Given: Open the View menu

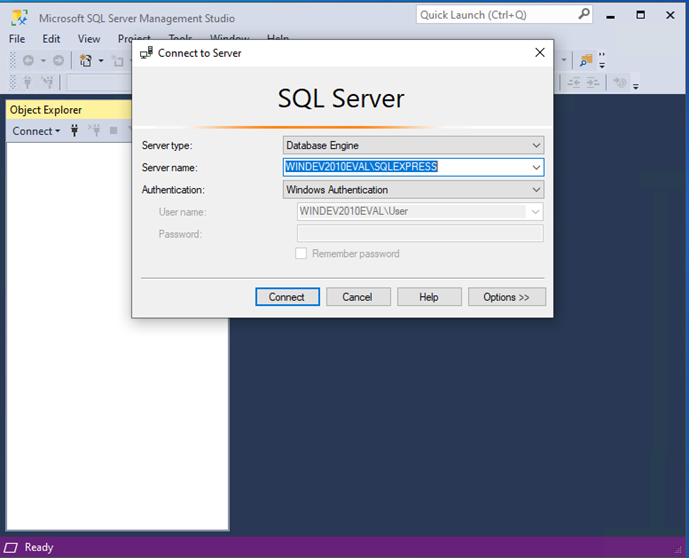Looking at the screenshot, I should coord(89,39).
